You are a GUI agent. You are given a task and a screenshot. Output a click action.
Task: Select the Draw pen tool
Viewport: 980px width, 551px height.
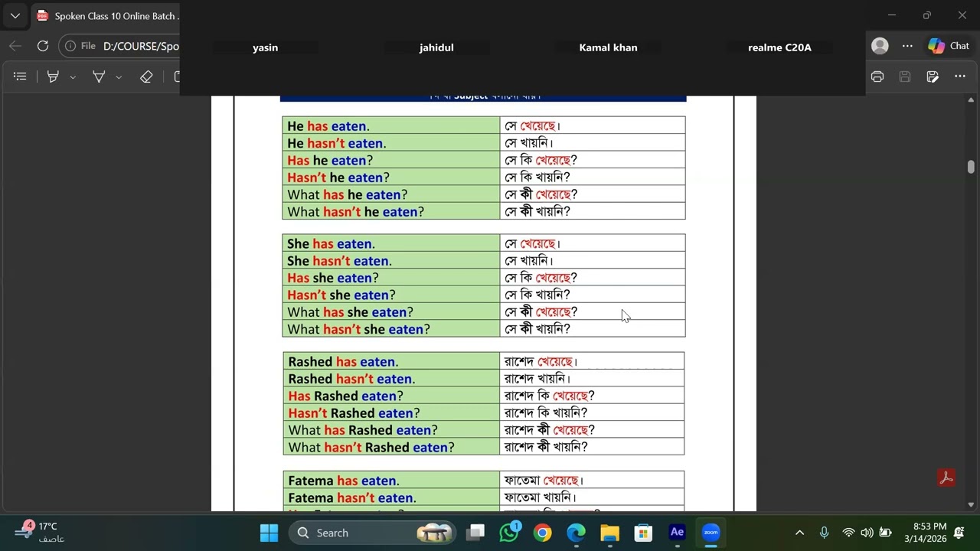99,77
